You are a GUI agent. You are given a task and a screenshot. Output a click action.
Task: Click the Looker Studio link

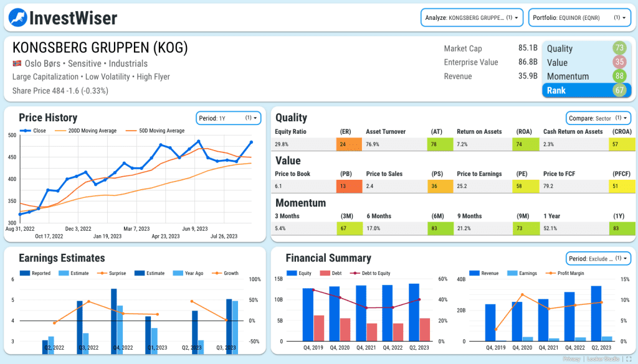[x=603, y=359]
